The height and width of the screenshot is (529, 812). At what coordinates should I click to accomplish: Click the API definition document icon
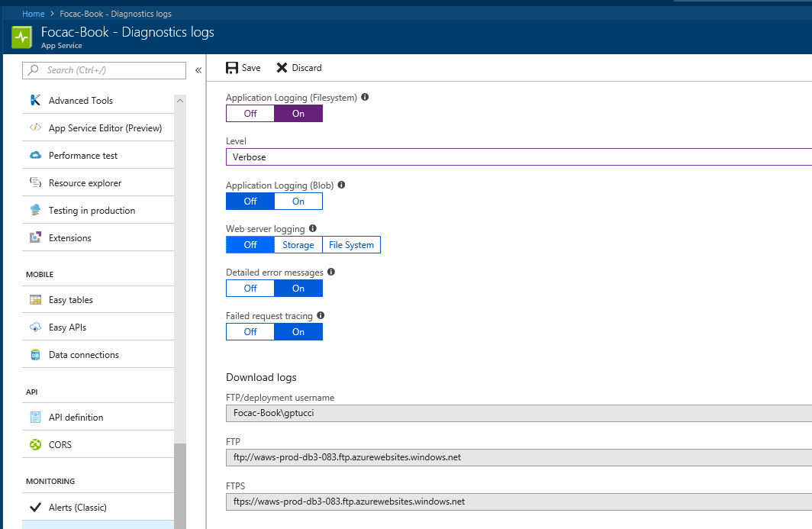click(x=35, y=417)
